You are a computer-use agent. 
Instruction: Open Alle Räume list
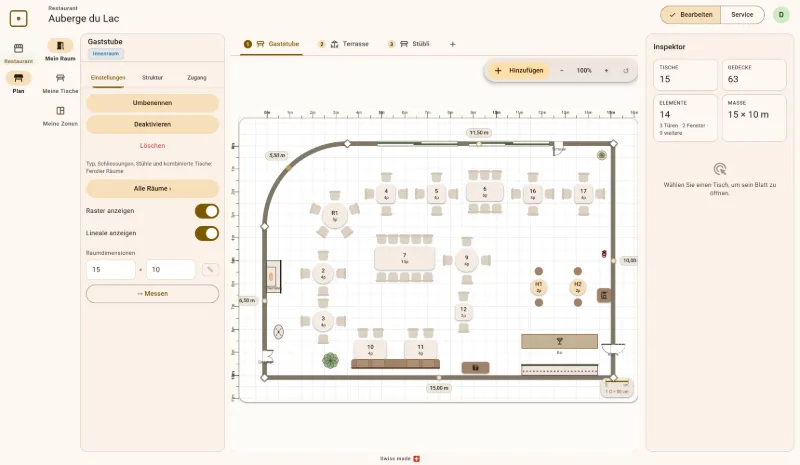152,188
